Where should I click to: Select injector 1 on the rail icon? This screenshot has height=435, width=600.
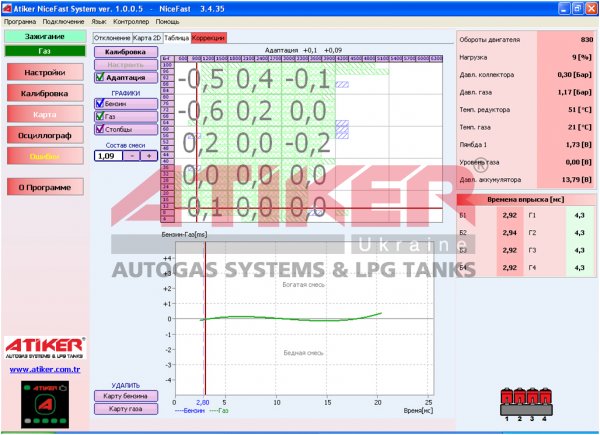(507, 397)
